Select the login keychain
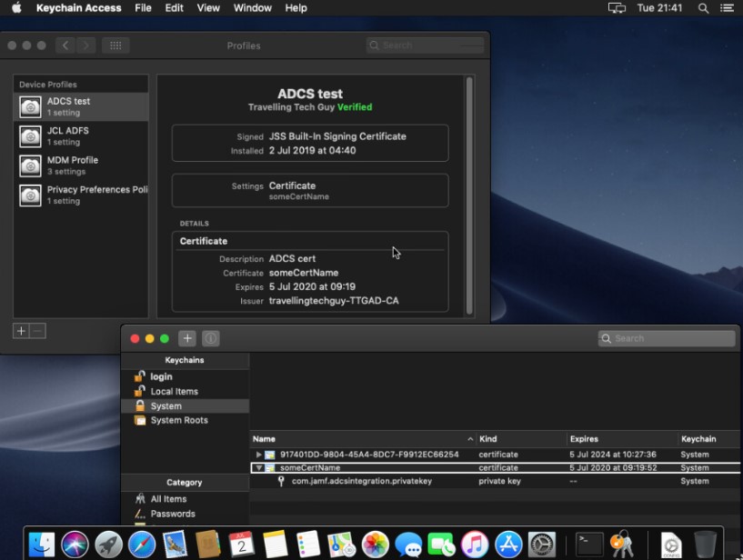The height and width of the screenshot is (560, 743). pyautogui.click(x=185, y=376)
